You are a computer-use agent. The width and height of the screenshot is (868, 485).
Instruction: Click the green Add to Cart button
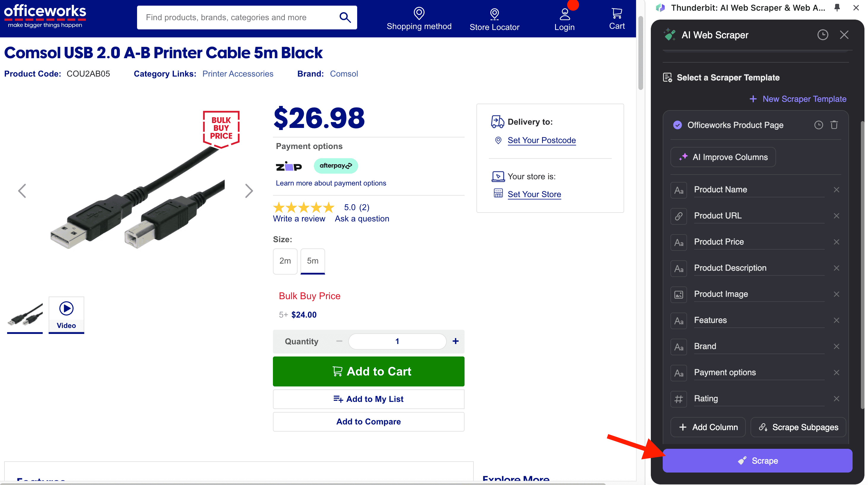pyautogui.click(x=368, y=371)
